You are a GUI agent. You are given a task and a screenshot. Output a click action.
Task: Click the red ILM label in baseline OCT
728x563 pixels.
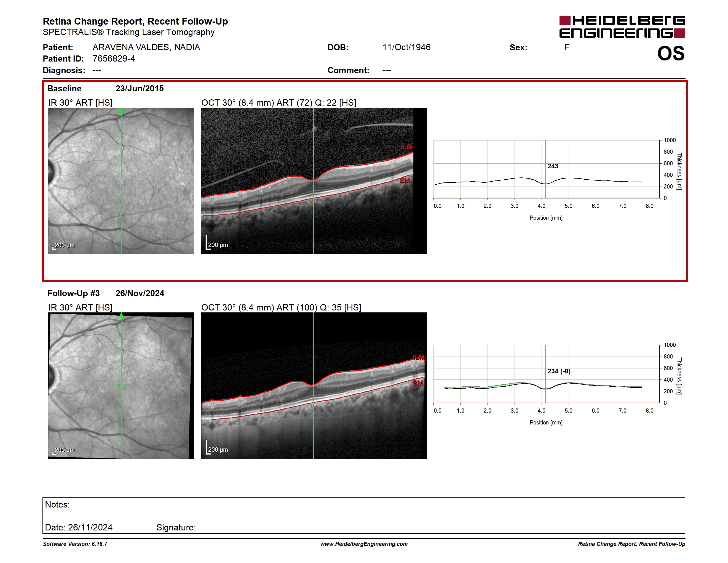coord(407,147)
